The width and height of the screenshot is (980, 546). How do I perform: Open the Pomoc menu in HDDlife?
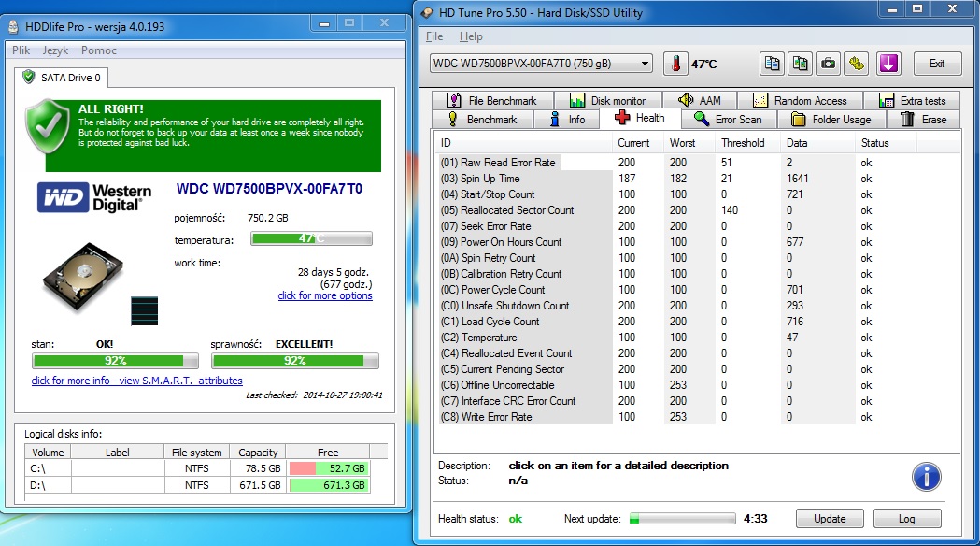pos(99,50)
